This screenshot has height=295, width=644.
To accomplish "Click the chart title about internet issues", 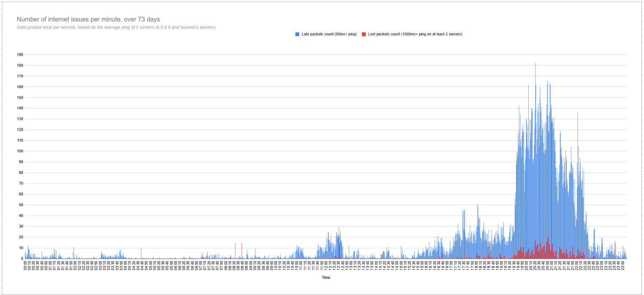I will (x=88, y=19).
